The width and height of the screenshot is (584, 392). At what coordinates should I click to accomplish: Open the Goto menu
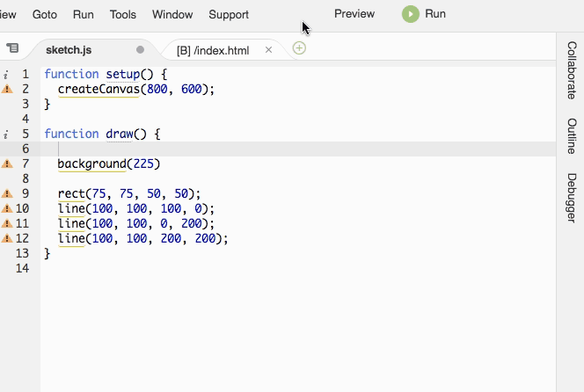45,15
